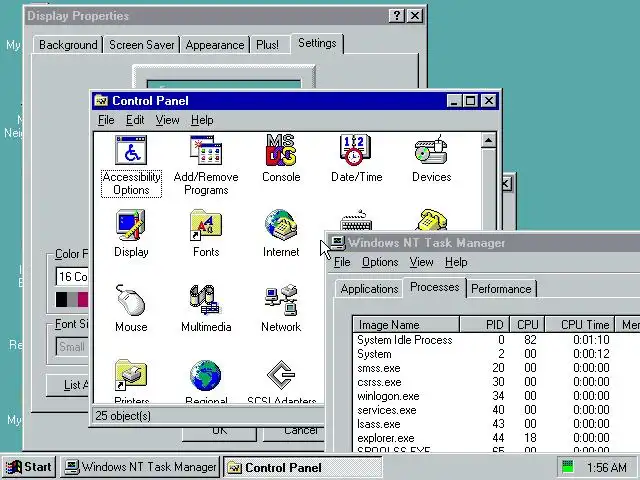
Task: Click the Start button
Action: pos(29,467)
